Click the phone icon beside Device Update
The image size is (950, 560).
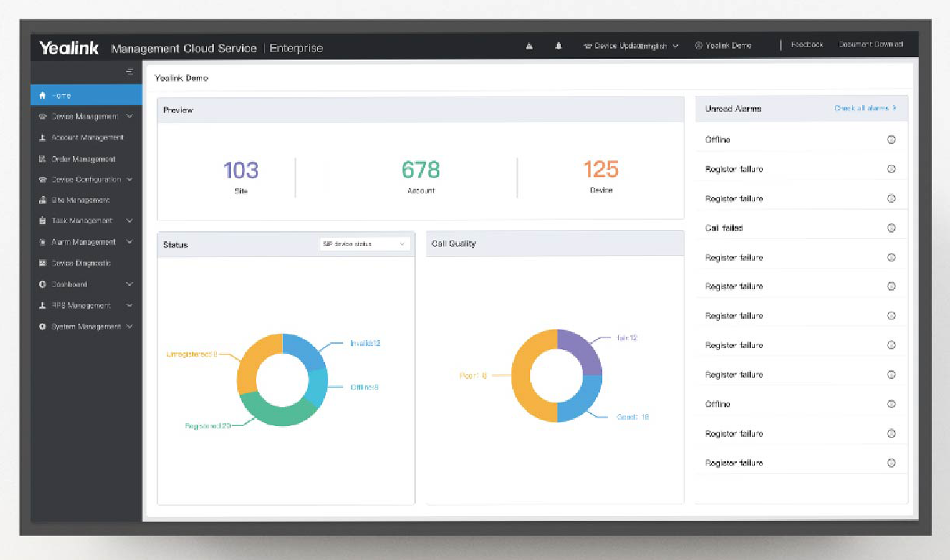pyautogui.click(x=587, y=45)
